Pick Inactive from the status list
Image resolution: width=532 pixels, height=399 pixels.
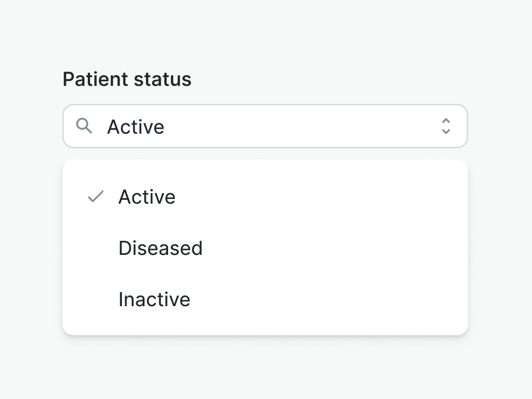(x=154, y=299)
